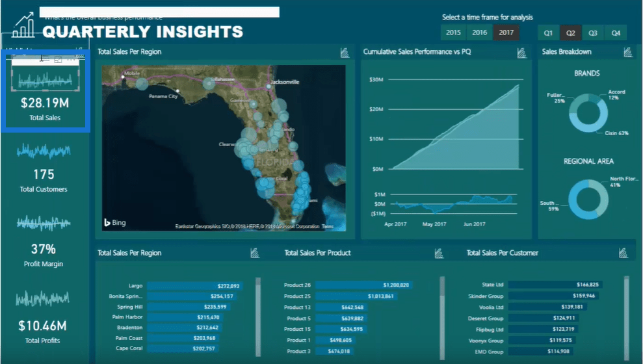Select the Product 25 bar worth $1,013,861
The width and height of the screenshot is (643, 364).
356,296
